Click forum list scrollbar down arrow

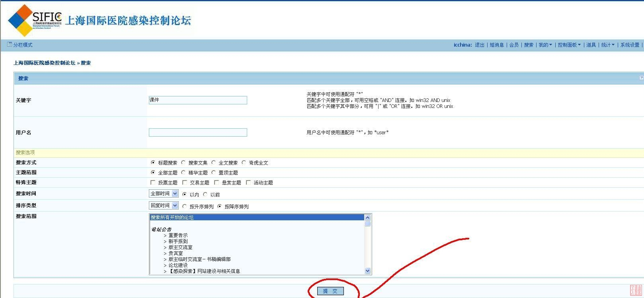coord(367,271)
